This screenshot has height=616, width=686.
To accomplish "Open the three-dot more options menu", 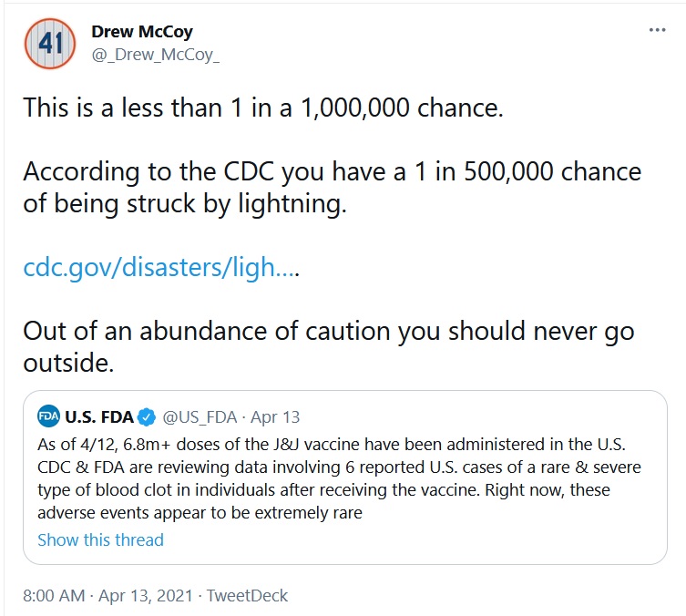I will coord(657,30).
